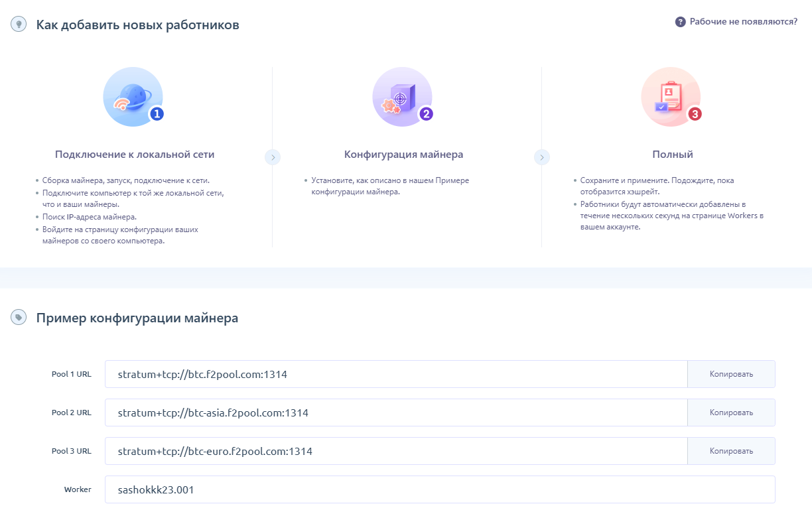Screen dimensions: 812x512
Task: Click the Worker name field
Action: click(439, 489)
